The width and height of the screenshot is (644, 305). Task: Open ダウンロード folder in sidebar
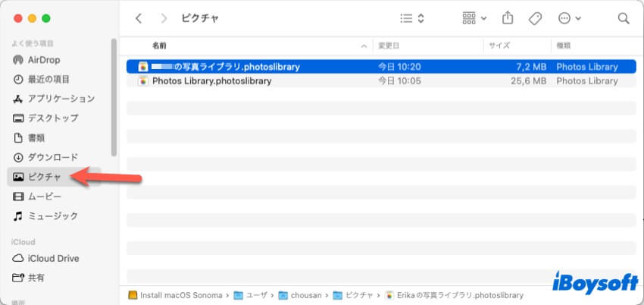(52, 158)
